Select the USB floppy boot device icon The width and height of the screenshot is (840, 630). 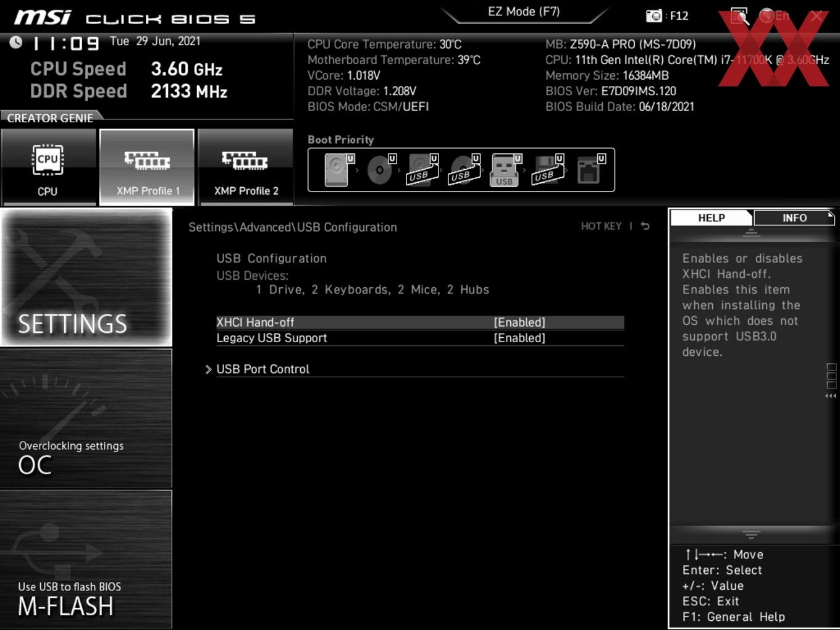pyautogui.click(x=548, y=170)
